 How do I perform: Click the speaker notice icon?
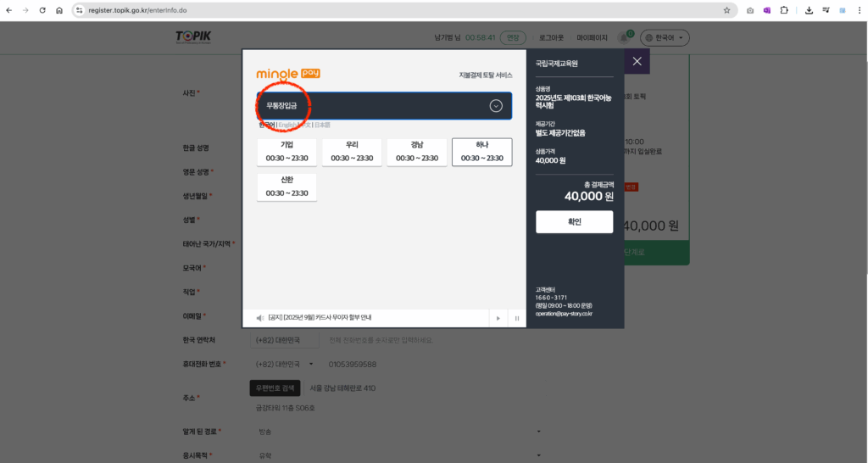click(259, 318)
